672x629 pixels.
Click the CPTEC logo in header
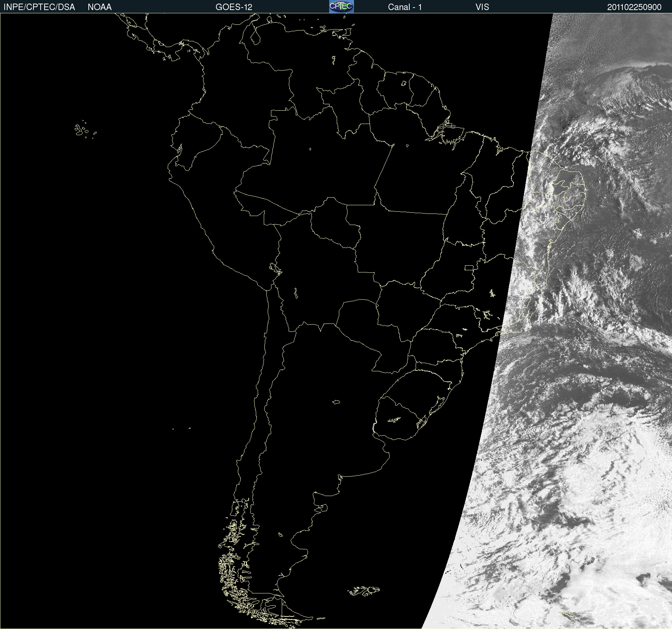point(341,6)
